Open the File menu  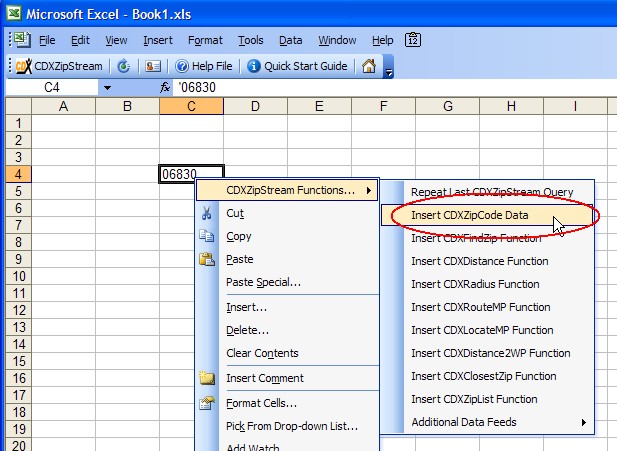click(47, 40)
